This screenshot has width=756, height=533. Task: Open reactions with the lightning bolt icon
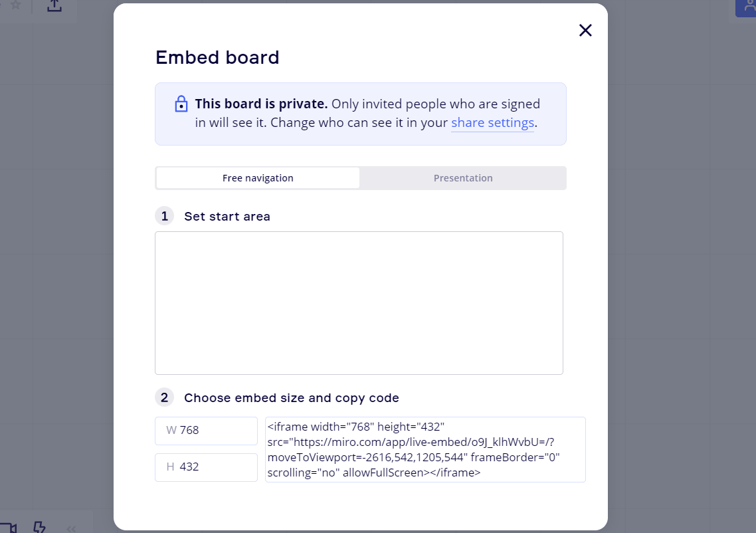(40, 526)
